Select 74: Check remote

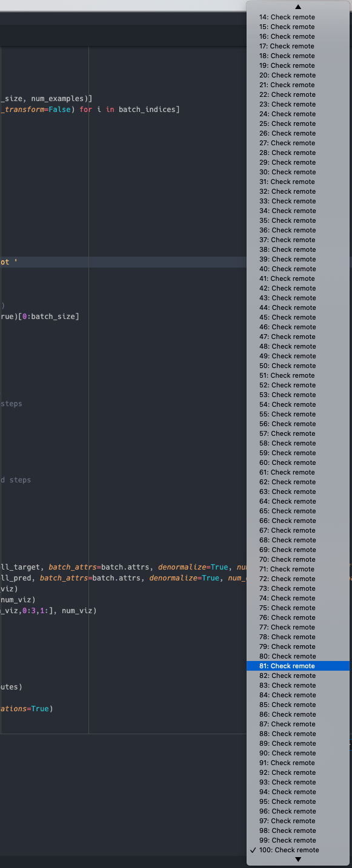[x=298, y=598]
